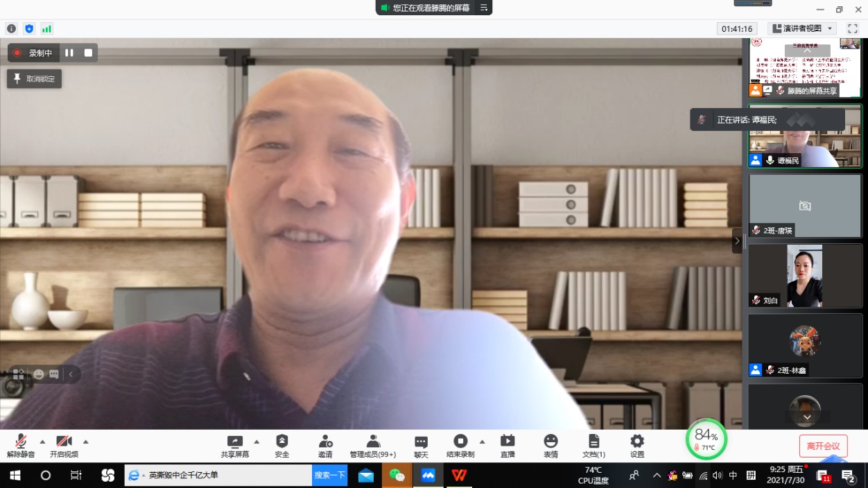Click the 直播 live stream icon
868x488 pixels.
(507, 442)
